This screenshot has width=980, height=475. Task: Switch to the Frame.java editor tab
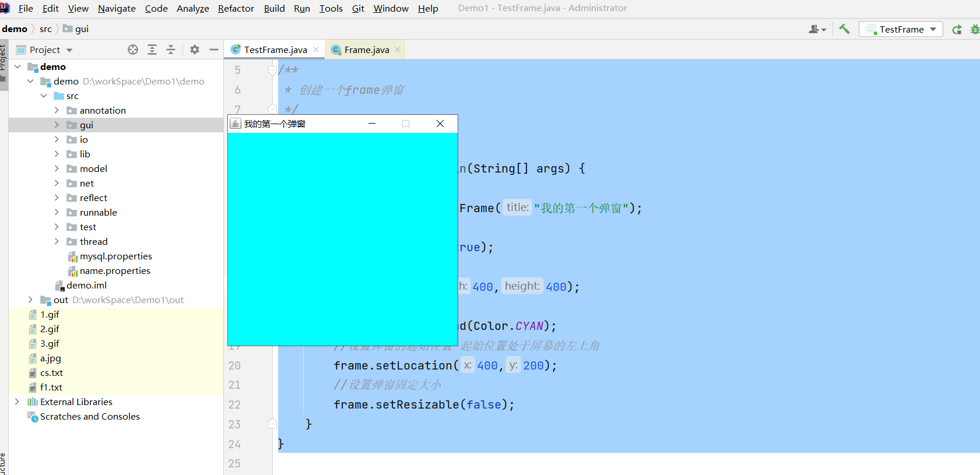pos(366,50)
